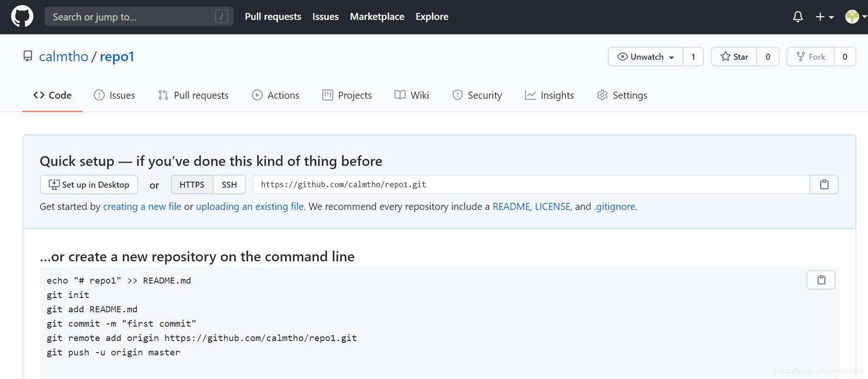
Task: Click the 'git remote add origin' command line
Action: coord(202,338)
